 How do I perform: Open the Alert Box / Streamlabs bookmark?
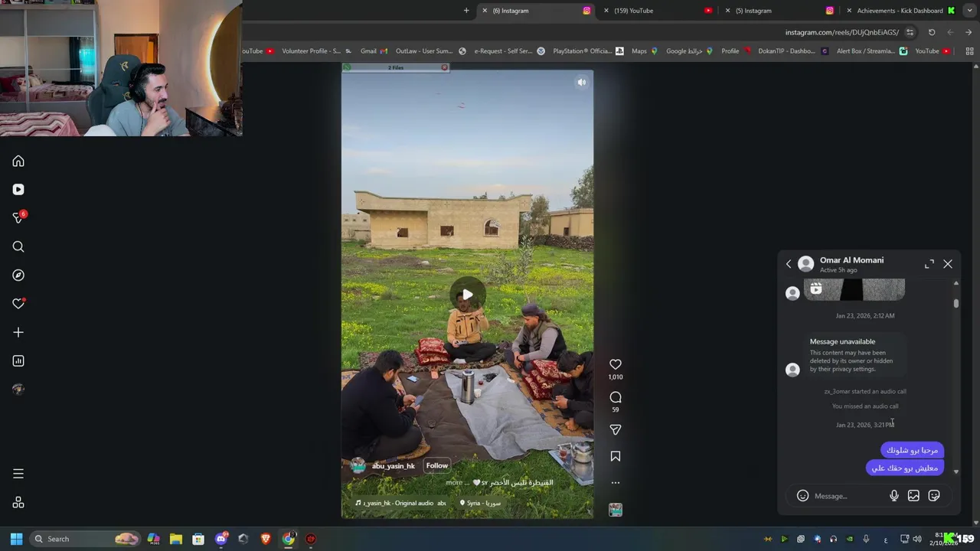tap(872, 51)
